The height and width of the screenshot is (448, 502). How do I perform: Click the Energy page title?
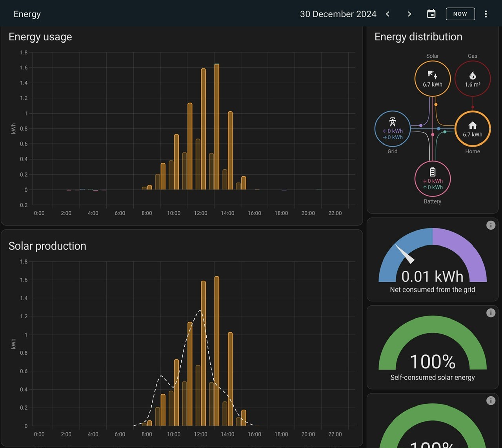click(x=27, y=14)
